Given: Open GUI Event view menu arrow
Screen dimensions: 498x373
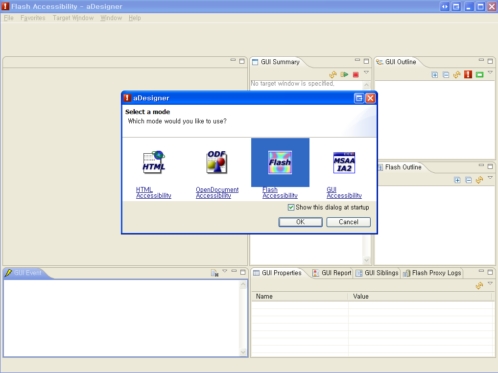Looking at the screenshot, I should tap(225, 271).
